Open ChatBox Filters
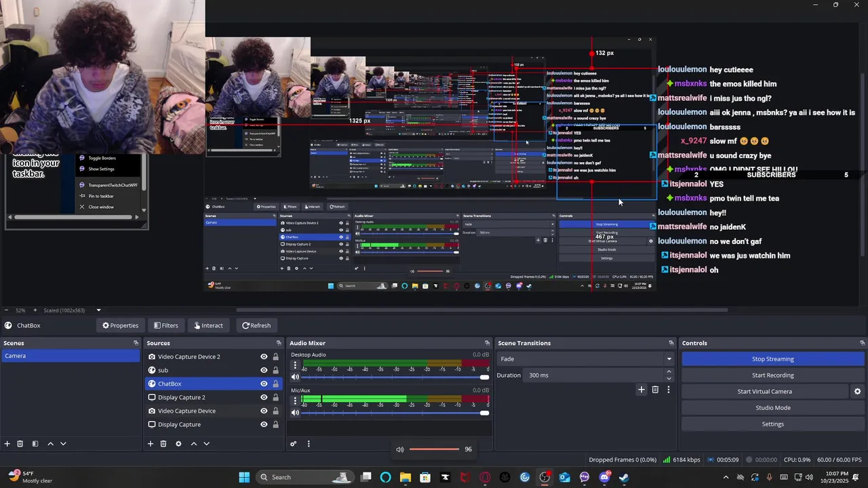Viewport: 868px width, 488px height. 165,325
